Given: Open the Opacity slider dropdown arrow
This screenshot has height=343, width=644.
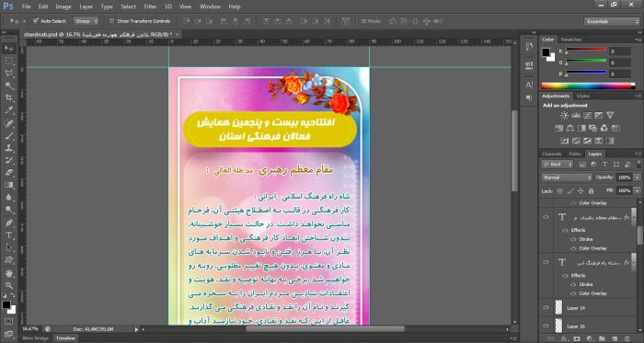Looking at the screenshot, I should (637, 177).
